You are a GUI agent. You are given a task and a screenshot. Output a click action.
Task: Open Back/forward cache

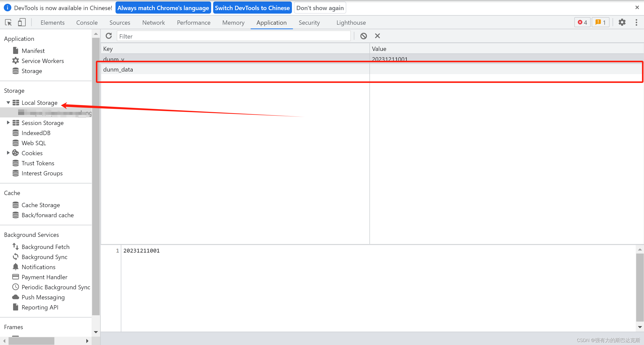click(x=48, y=215)
